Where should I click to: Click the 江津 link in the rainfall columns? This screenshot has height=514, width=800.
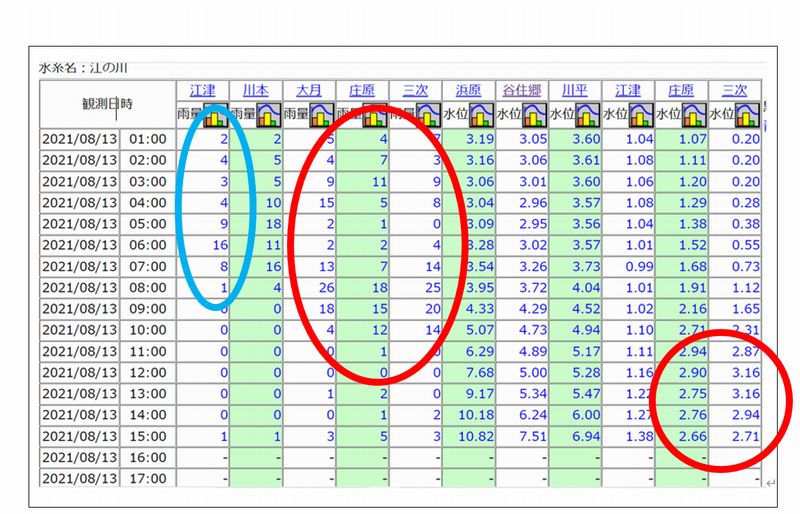[x=203, y=91]
